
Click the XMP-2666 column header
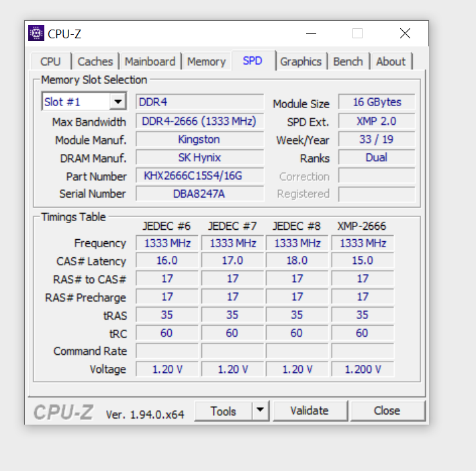(362, 226)
